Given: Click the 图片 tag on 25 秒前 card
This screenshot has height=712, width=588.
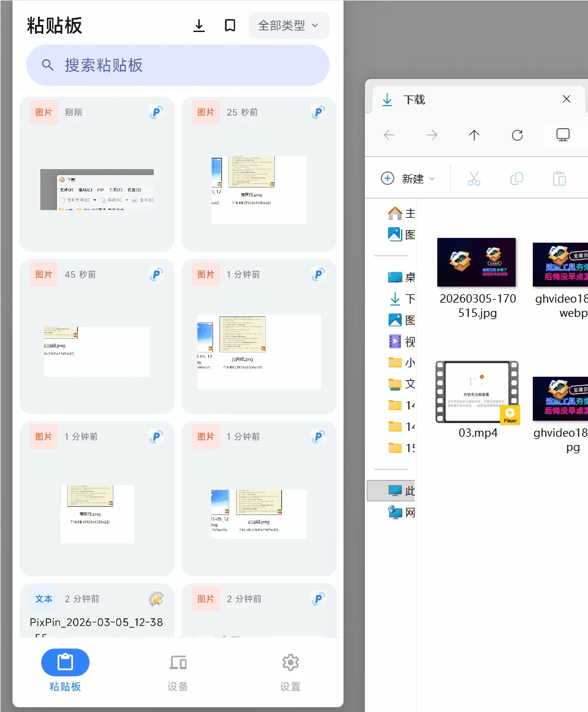Looking at the screenshot, I should (206, 112).
